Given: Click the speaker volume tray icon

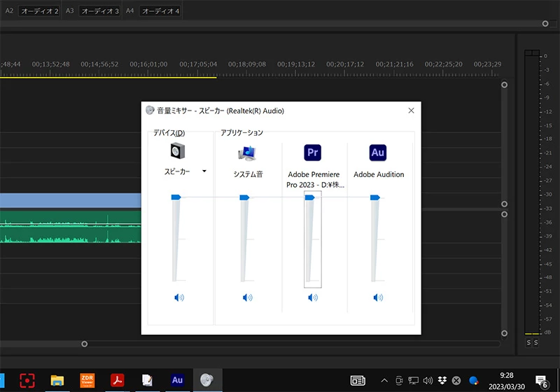Looking at the screenshot, I should pyautogui.click(x=428, y=381).
